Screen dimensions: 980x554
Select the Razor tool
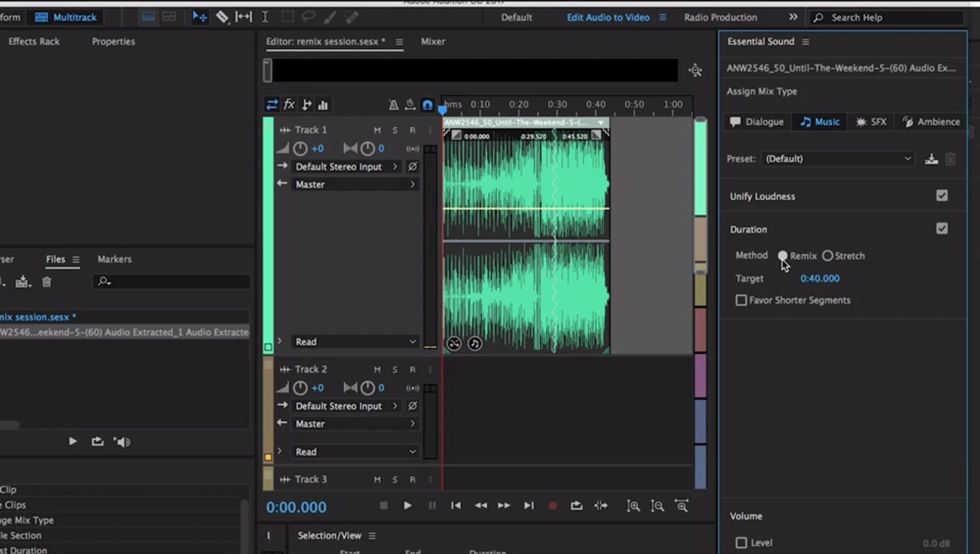pyautogui.click(x=222, y=17)
